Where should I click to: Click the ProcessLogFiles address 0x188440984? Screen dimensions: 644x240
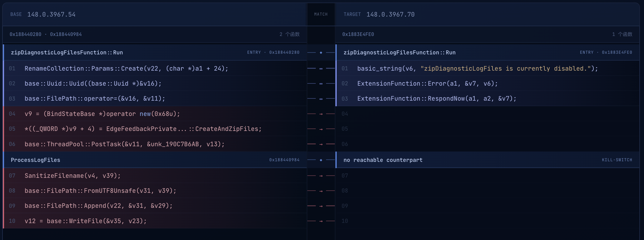coord(284,160)
